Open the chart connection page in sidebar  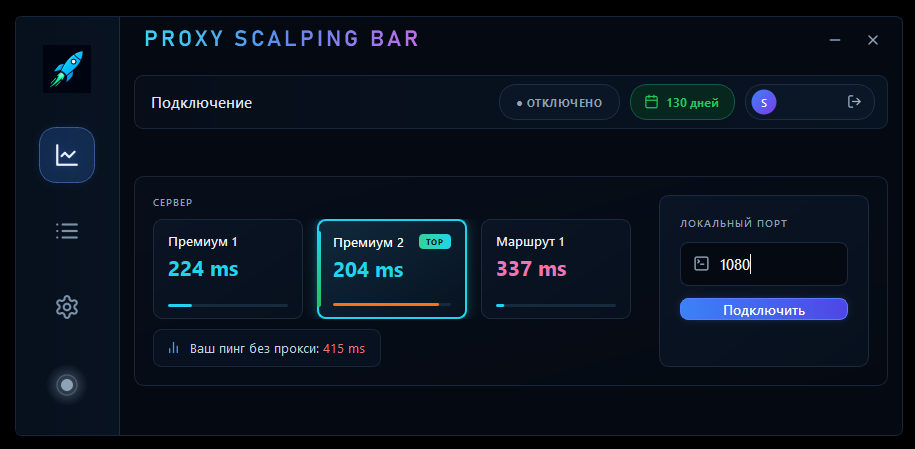(x=67, y=155)
